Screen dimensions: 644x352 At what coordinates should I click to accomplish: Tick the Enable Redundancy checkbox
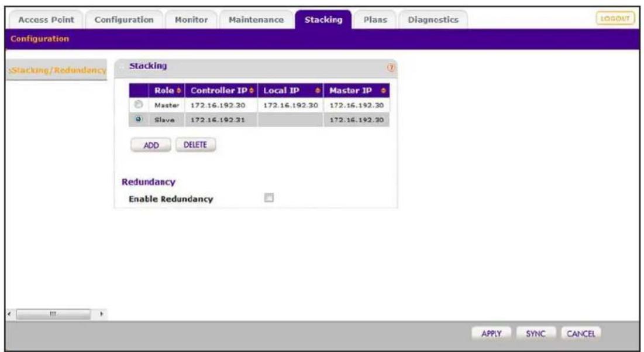[268, 198]
